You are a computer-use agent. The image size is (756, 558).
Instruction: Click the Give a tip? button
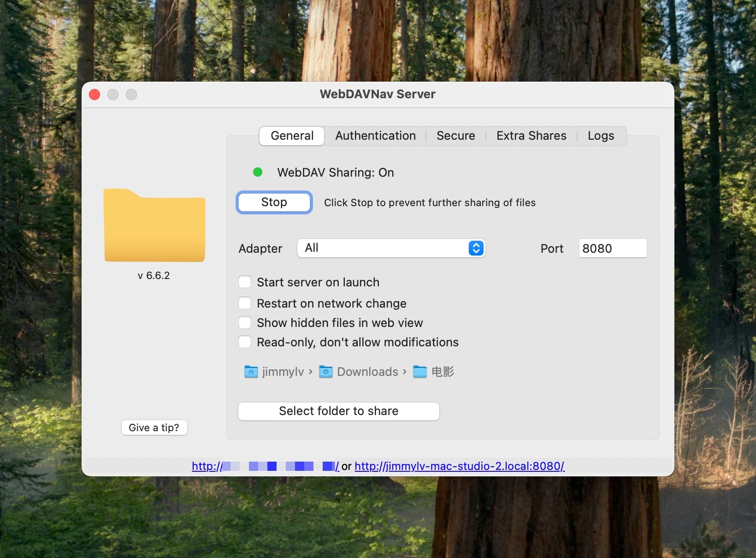[154, 427]
